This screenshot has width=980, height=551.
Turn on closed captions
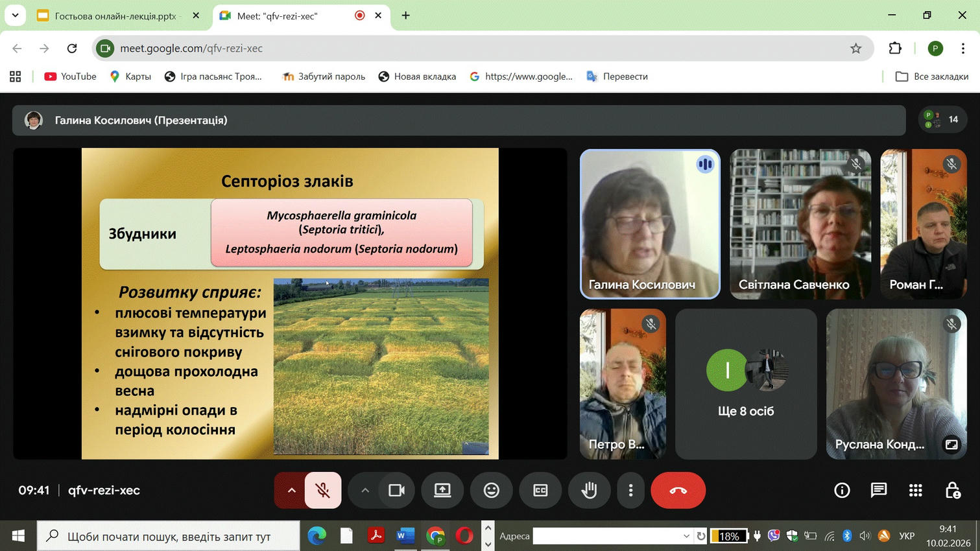(x=540, y=491)
